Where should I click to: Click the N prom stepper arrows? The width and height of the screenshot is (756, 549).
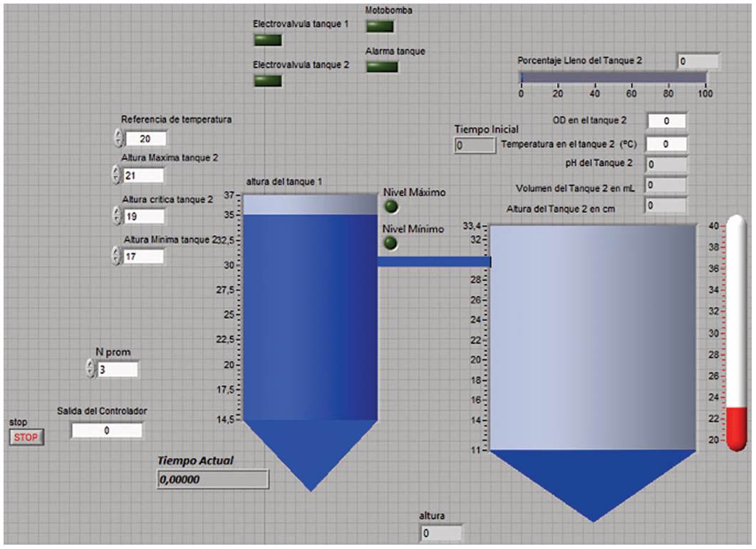90,369
